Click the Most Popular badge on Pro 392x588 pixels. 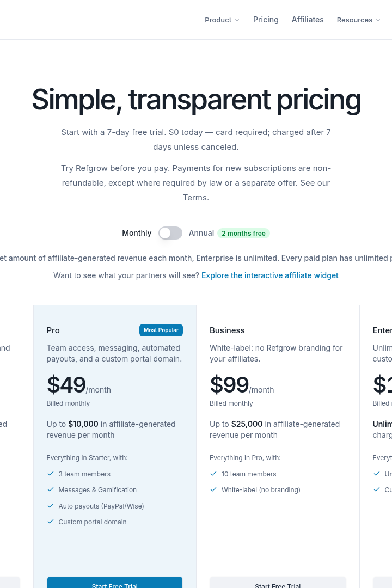161,330
